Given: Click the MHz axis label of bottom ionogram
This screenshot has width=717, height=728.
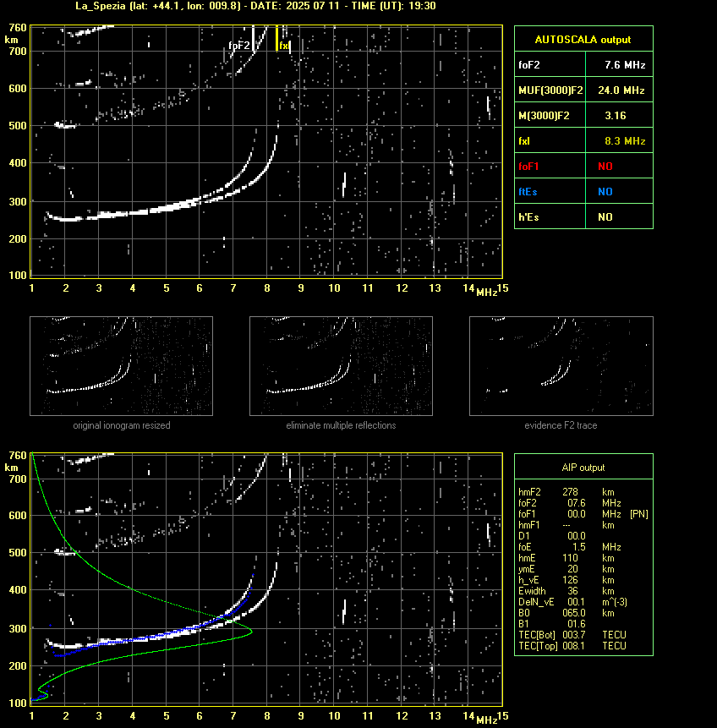Looking at the screenshot, I should coord(487,720).
